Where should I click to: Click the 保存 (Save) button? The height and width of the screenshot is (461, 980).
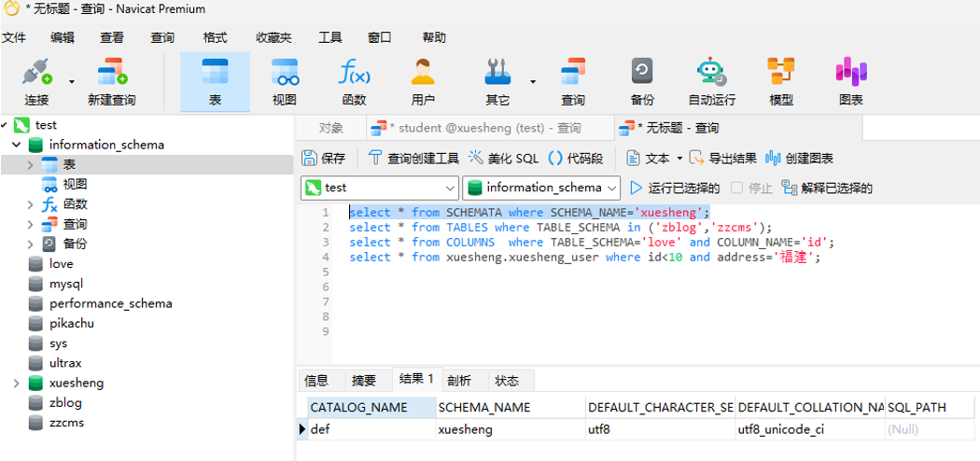click(x=324, y=159)
